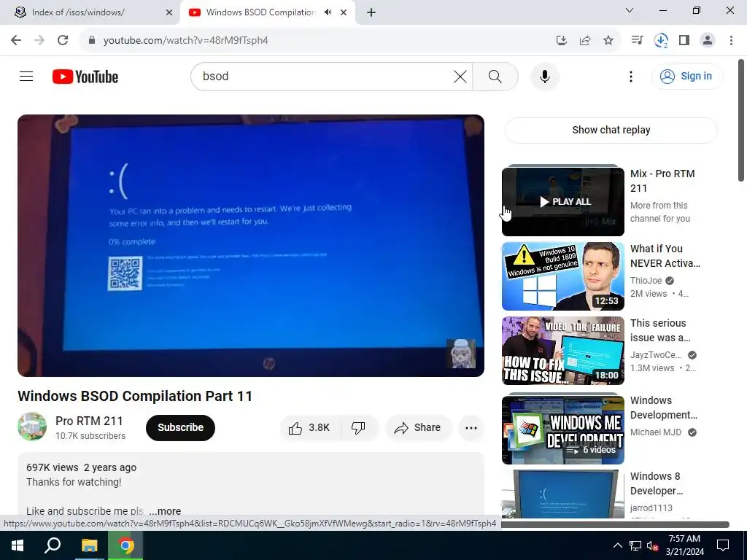Image resolution: width=747 pixels, height=560 pixels.
Task: Open the Pro RTM 211 channel avatar
Action: click(32, 427)
